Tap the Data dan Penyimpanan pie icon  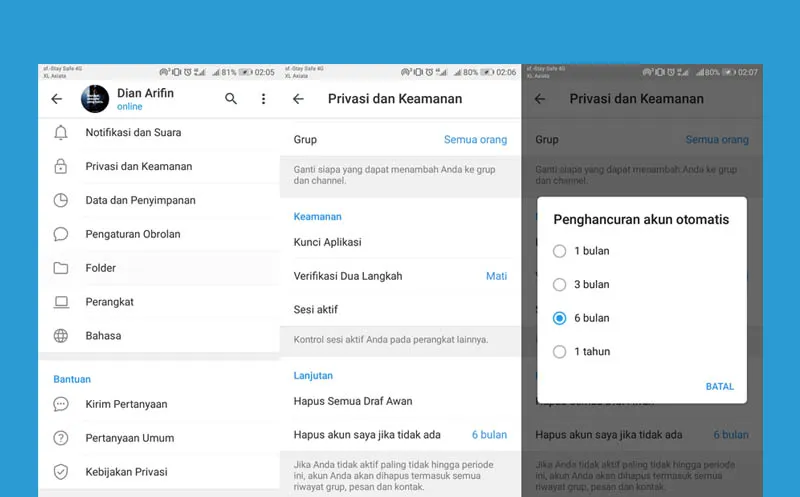click(x=61, y=200)
